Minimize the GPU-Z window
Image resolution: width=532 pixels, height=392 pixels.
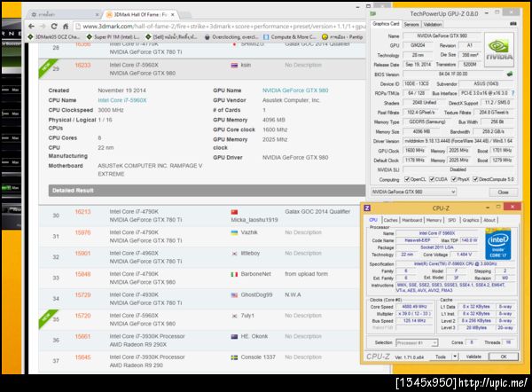pyautogui.click(x=486, y=13)
